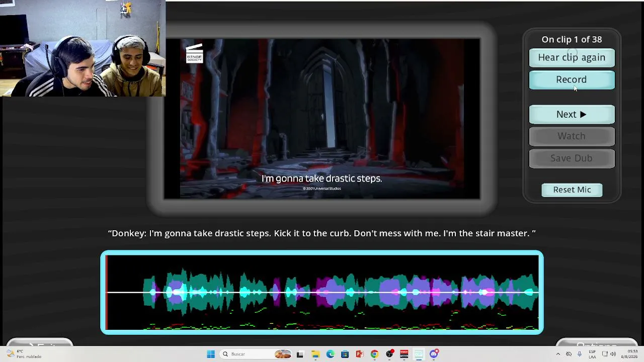The image size is (644, 362).
Task: Open the weather widget showing 6°C
Action: (x=24, y=354)
